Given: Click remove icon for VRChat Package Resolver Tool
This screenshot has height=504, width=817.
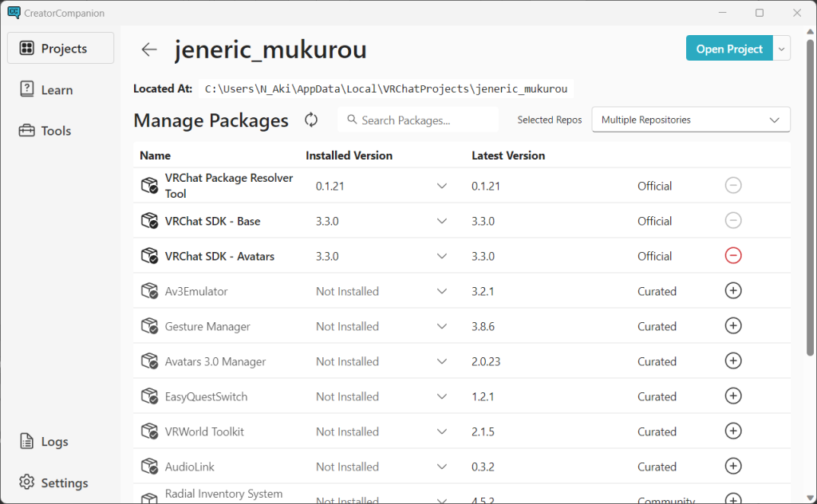Looking at the screenshot, I should [x=733, y=185].
